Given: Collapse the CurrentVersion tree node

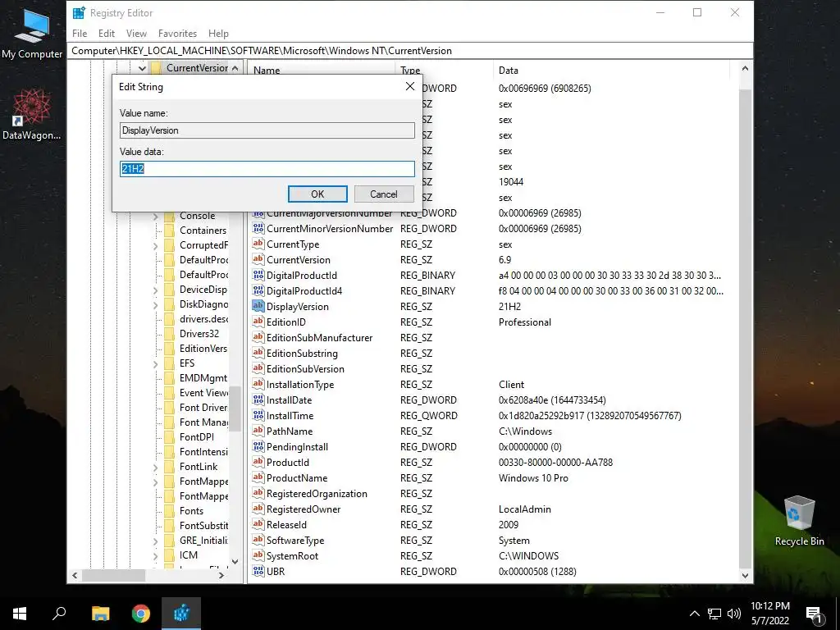Looking at the screenshot, I should (x=141, y=68).
